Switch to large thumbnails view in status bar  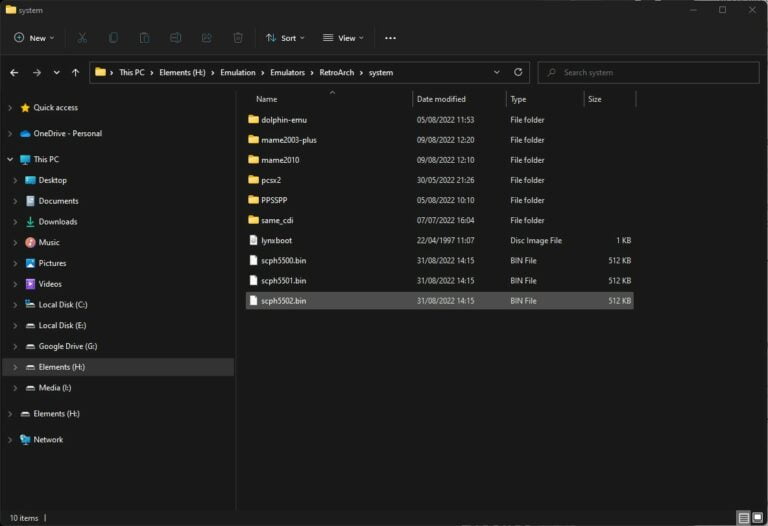click(x=758, y=518)
